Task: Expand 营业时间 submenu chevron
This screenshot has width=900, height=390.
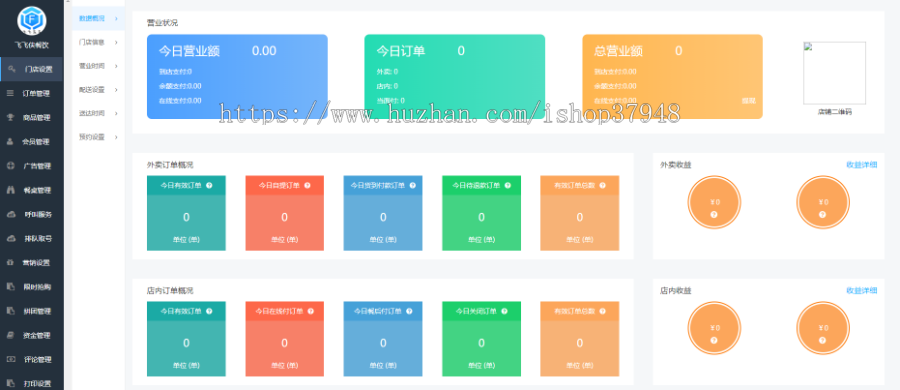Action: 116,66
